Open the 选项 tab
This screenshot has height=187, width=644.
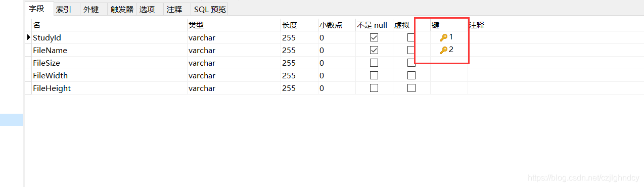[x=147, y=9]
